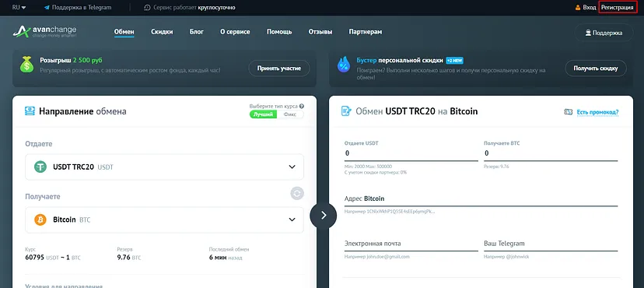Image resolution: width=644 pixels, height=288 pixels.
Task: Click the USDT Tether coin icon
Action: 40,167
